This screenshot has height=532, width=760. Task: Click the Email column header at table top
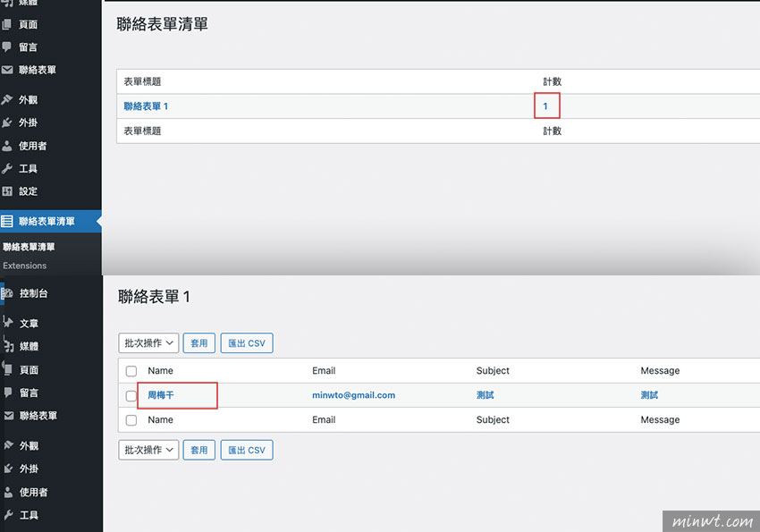coord(324,371)
